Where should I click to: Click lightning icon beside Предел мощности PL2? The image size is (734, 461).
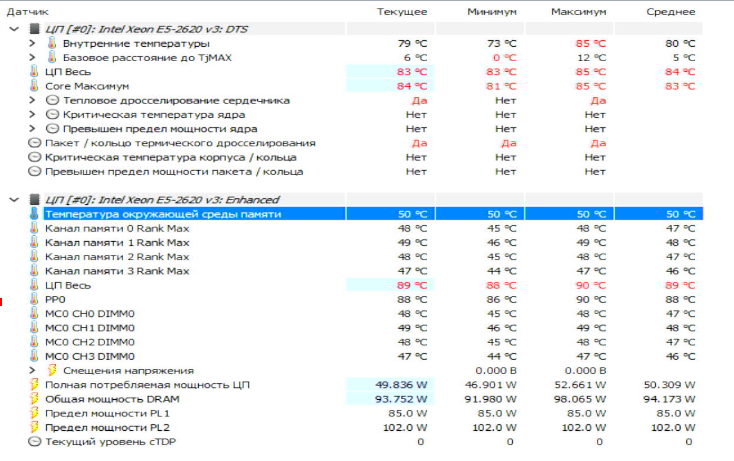34,427
